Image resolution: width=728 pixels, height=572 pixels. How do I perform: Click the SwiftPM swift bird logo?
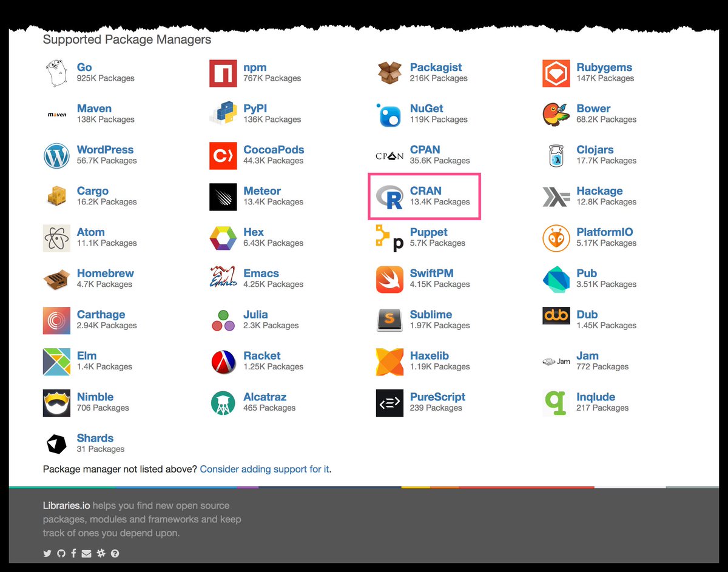tap(389, 280)
